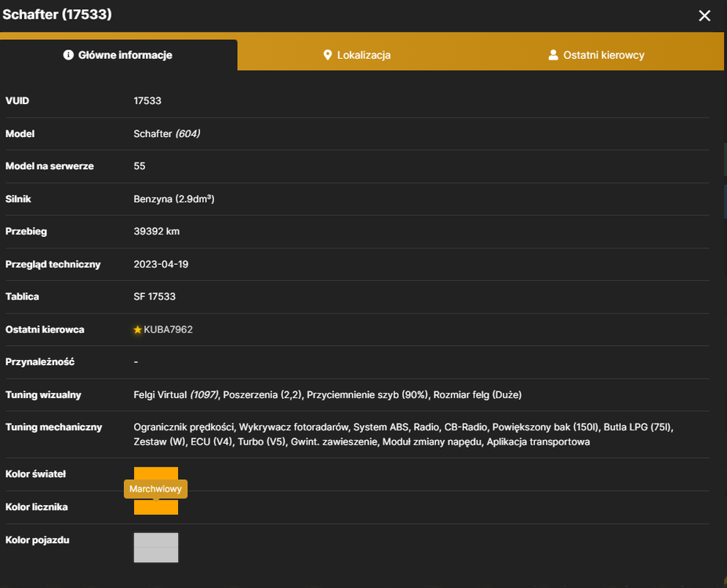Click the Moduł zmiany napędu entry
727x588 pixels.
pyautogui.click(x=431, y=442)
